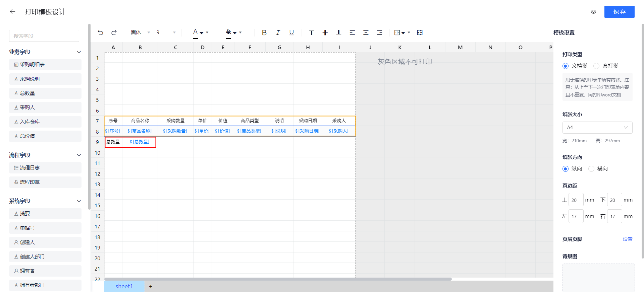
Task: Collapse the 系统字段 section
Action: pyautogui.click(x=79, y=201)
